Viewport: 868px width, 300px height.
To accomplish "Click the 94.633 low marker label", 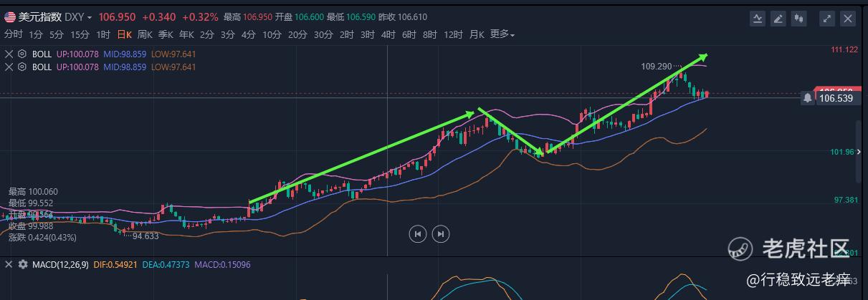I will click(x=146, y=236).
